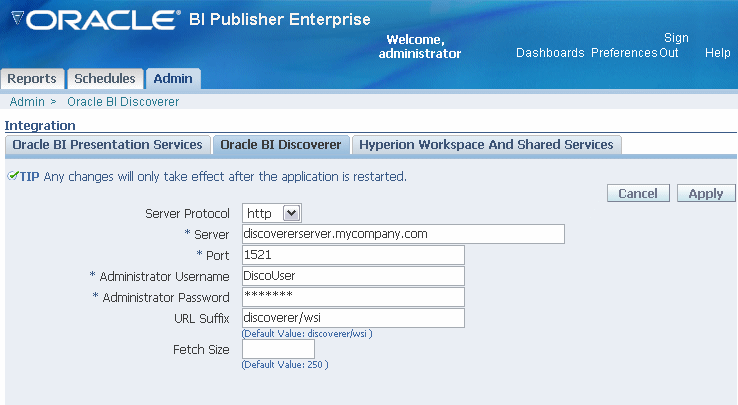This screenshot has height=405, width=738.
Task: Click the Integration section heading
Action: pyautogui.click(x=40, y=126)
